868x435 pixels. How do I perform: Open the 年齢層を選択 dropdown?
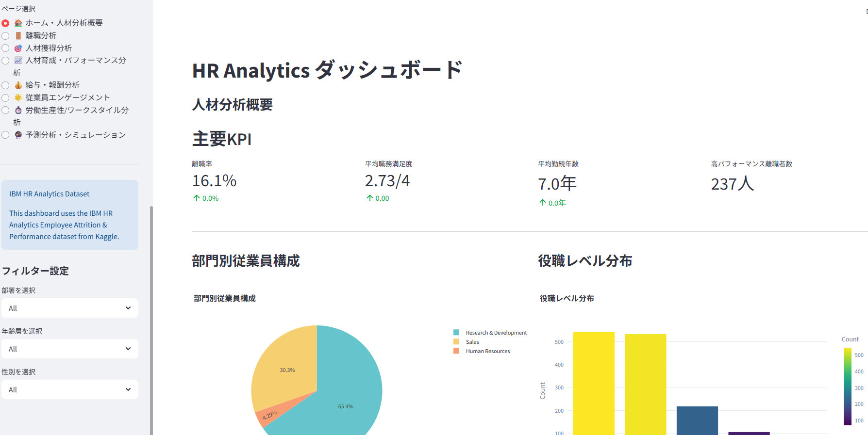(x=70, y=349)
